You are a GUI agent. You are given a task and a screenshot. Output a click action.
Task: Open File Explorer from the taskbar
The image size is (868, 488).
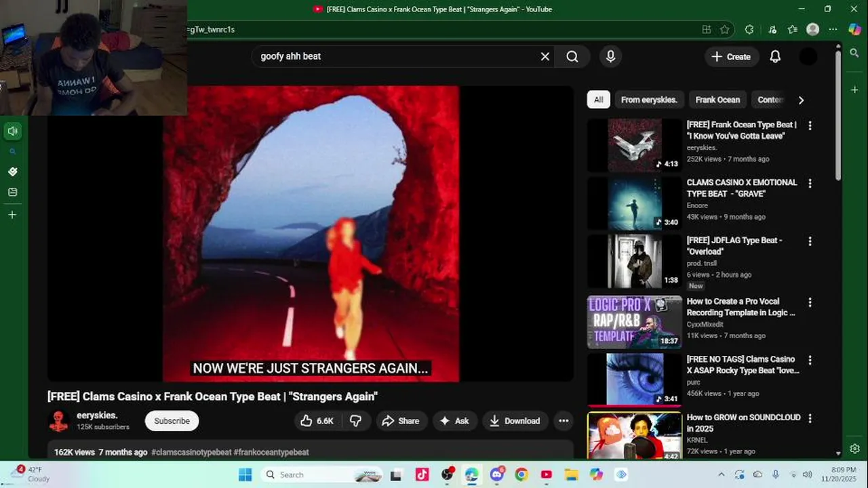[571, 474]
